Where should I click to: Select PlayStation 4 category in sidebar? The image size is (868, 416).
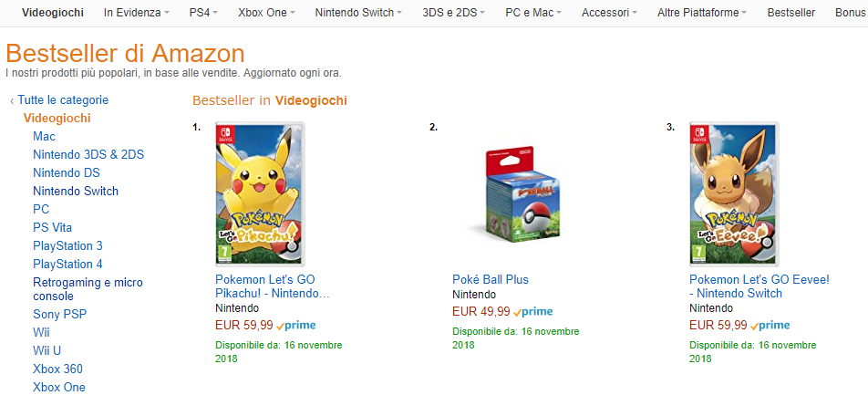(x=67, y=264)
